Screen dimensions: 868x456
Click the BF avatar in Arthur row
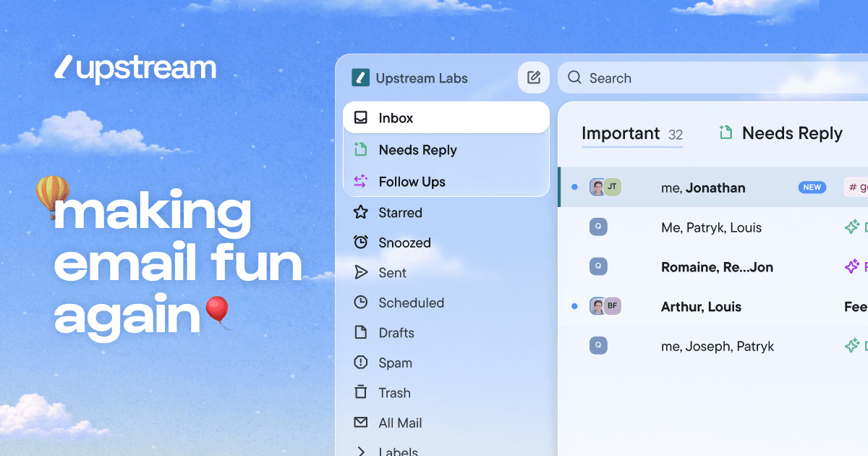coord(613,306)
